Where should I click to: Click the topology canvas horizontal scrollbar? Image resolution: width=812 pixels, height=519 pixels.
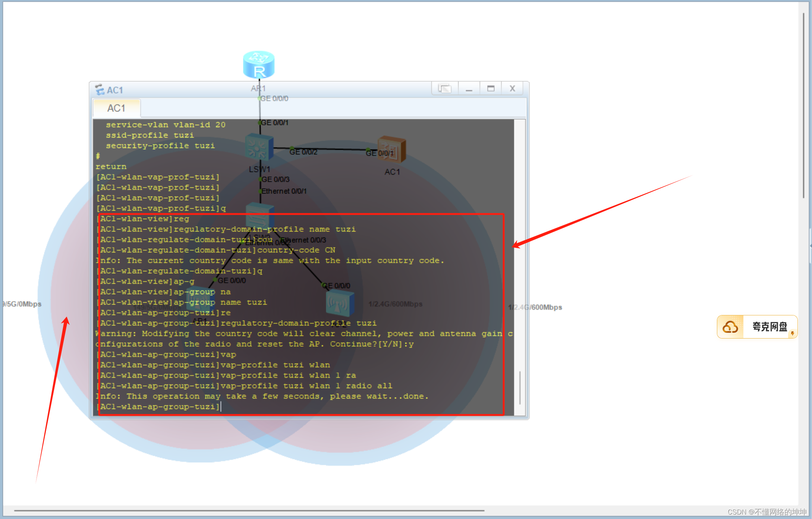click(249, 510)
